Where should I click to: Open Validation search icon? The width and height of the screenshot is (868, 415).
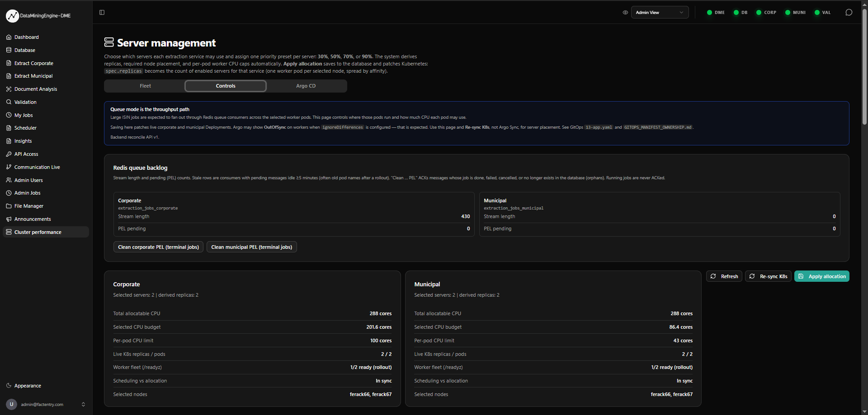[9, 102]
